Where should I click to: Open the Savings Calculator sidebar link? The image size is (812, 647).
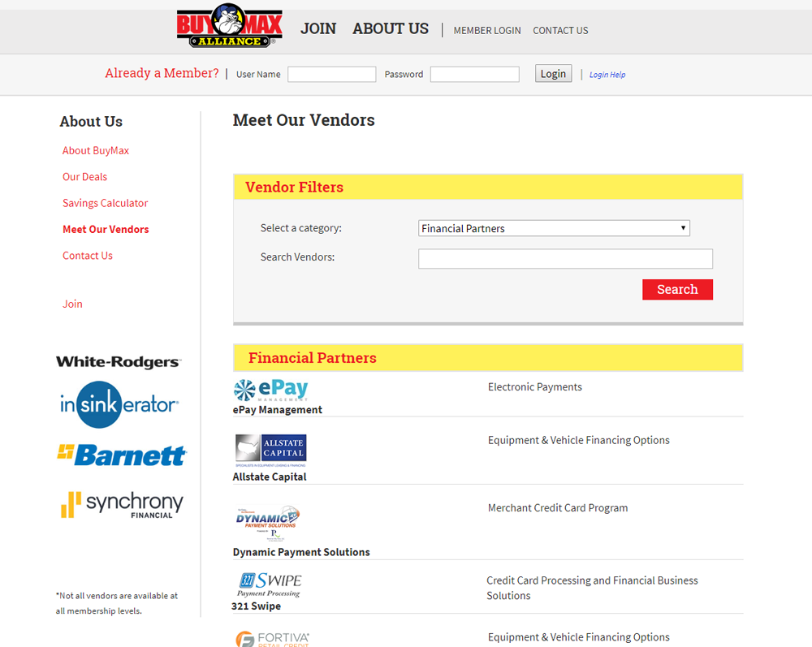pyautogui.click(x=106, y=203)
